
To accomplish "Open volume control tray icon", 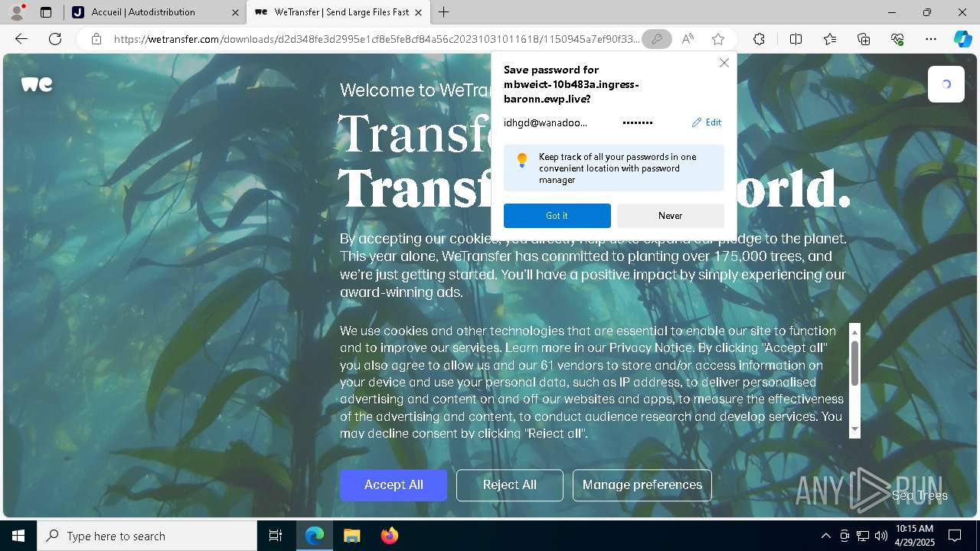I will [x=881, y=536].
